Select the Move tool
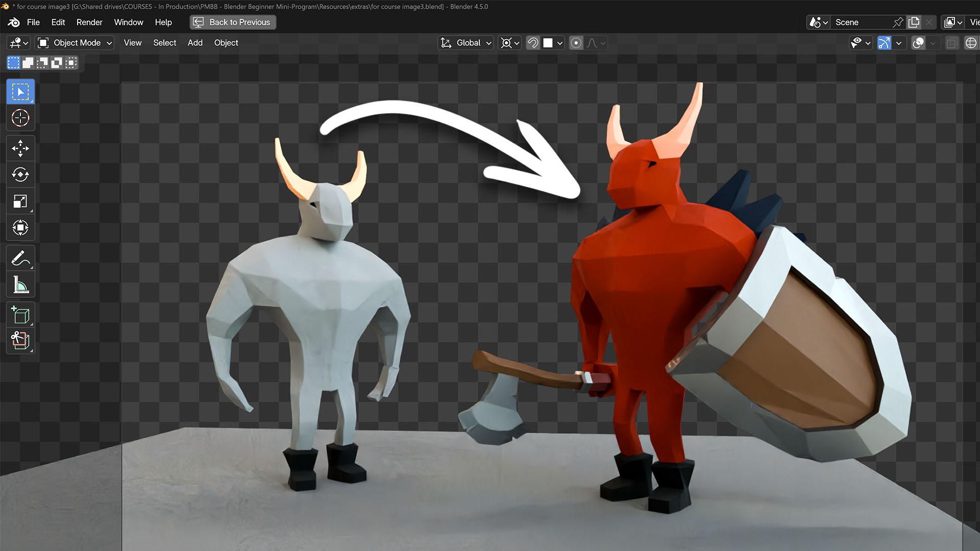Viewport: 980px width, 551px height. click(x=20, y=148)
